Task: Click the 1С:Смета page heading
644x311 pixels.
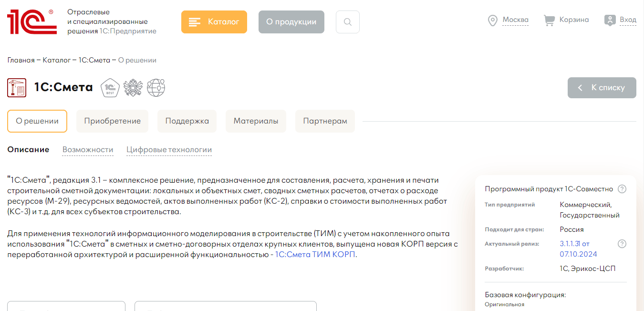Action: pyautogui.click(x=63, y=87)
